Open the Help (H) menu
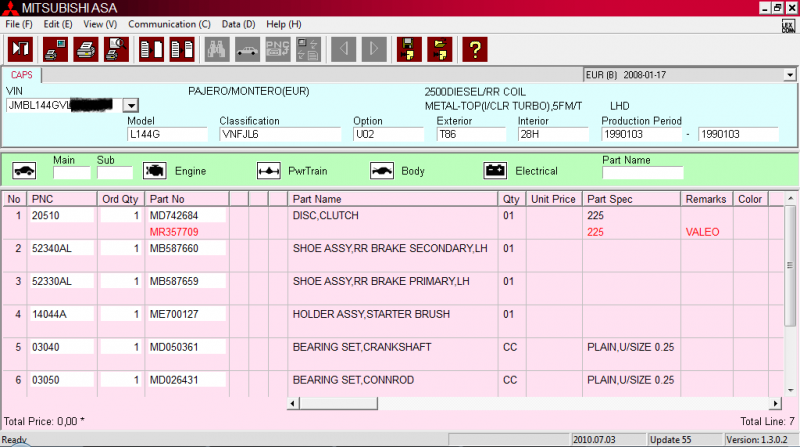The height and width of the screenshot is (447, 800). [x=284, y=24]
